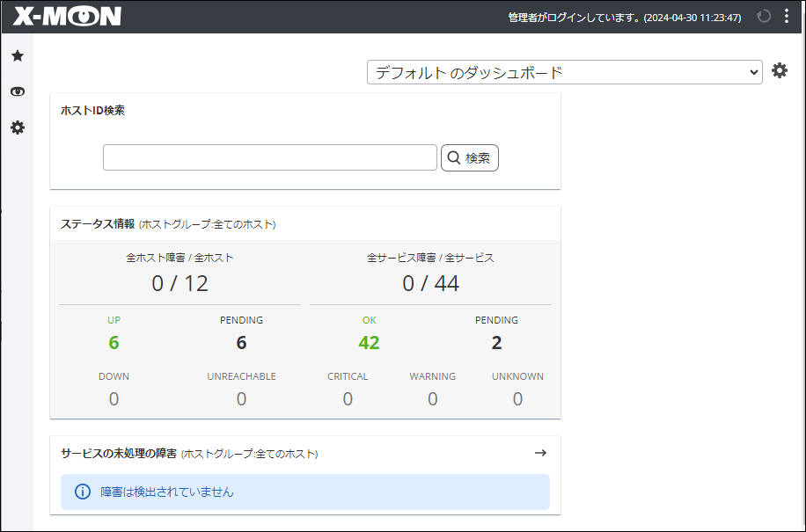Click arrow icon in unhandled service failures panel
The image size is (806, 532).
[540, 453]
